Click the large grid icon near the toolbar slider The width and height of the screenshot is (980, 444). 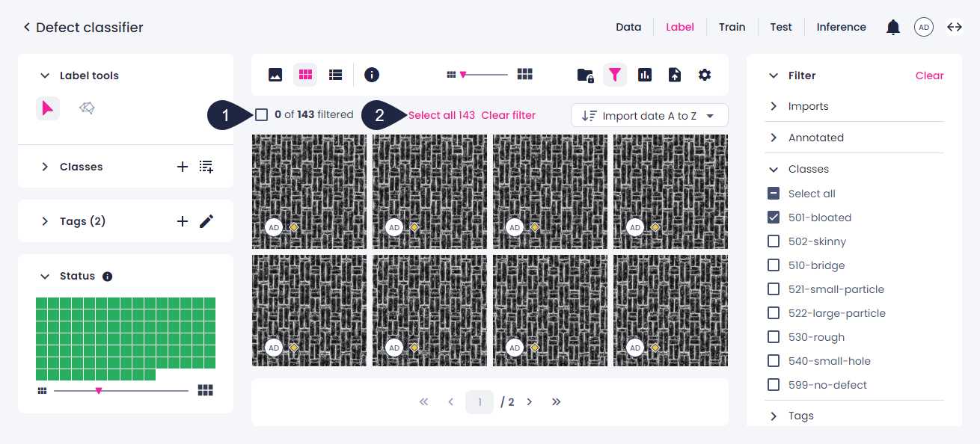(x=525, y=74)
